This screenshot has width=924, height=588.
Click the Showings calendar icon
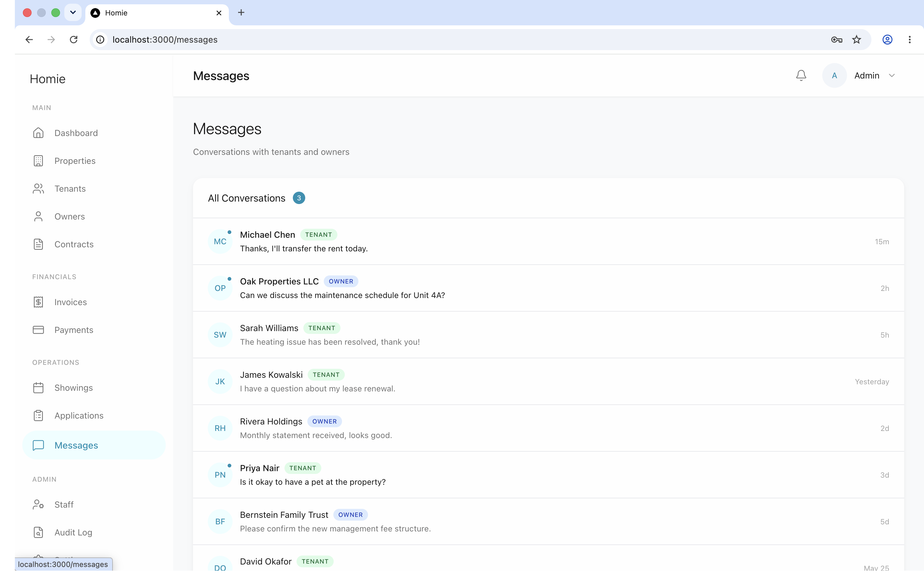[x=38, y=388]
